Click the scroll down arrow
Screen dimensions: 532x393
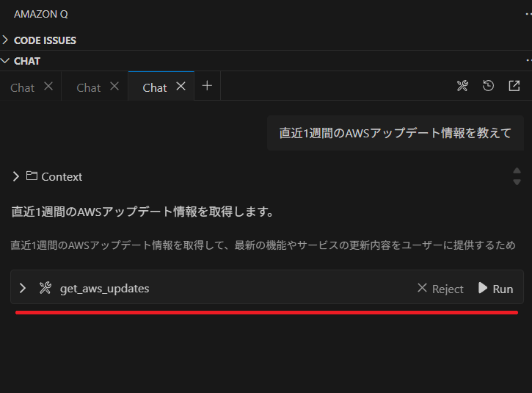pyautogui.click(x=517, y=182)
